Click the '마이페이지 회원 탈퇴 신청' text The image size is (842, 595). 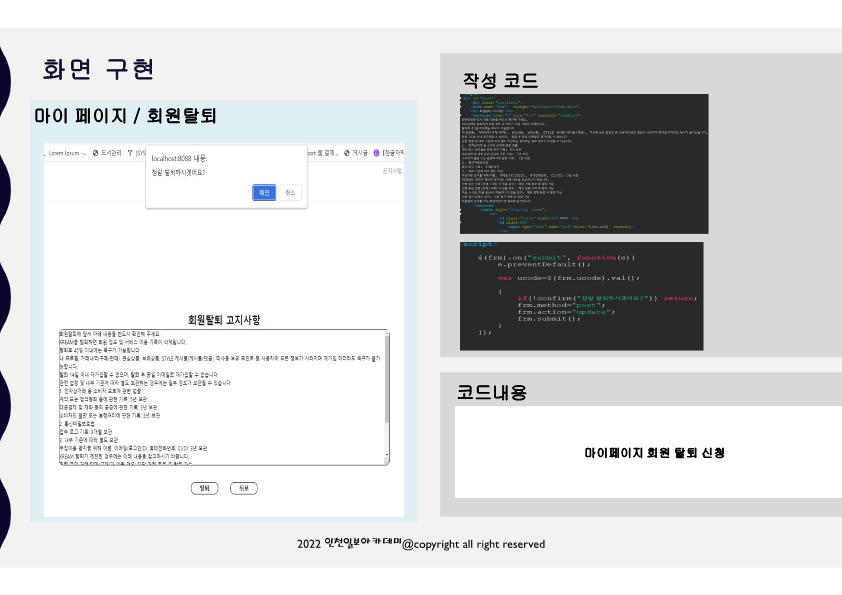coord(655,453)
